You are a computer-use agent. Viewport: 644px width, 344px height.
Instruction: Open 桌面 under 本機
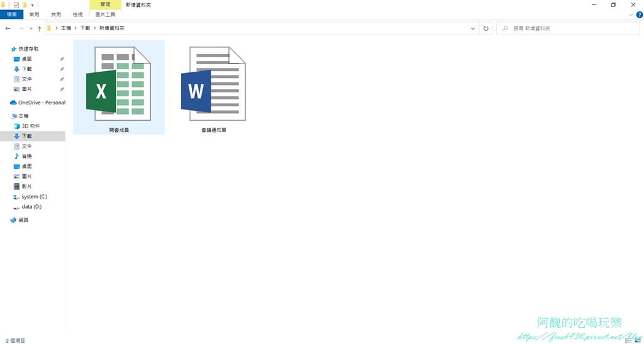(x=26, y=166)
